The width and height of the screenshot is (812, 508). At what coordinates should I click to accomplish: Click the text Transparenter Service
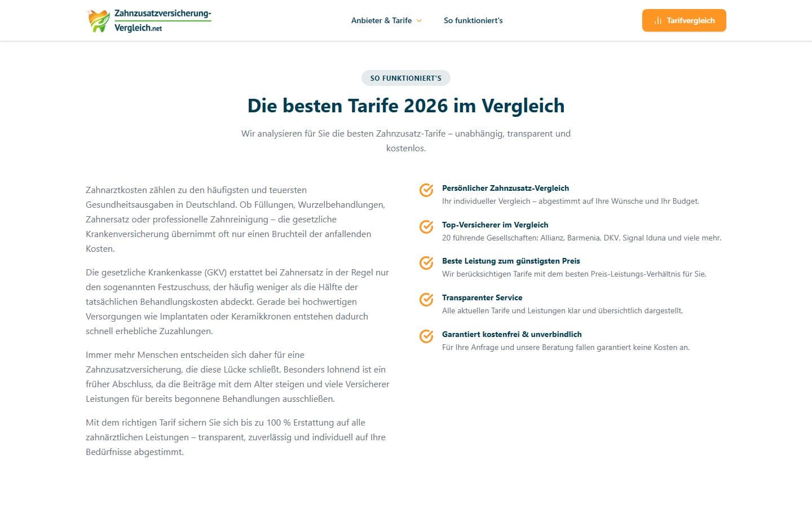click(482, 297)
